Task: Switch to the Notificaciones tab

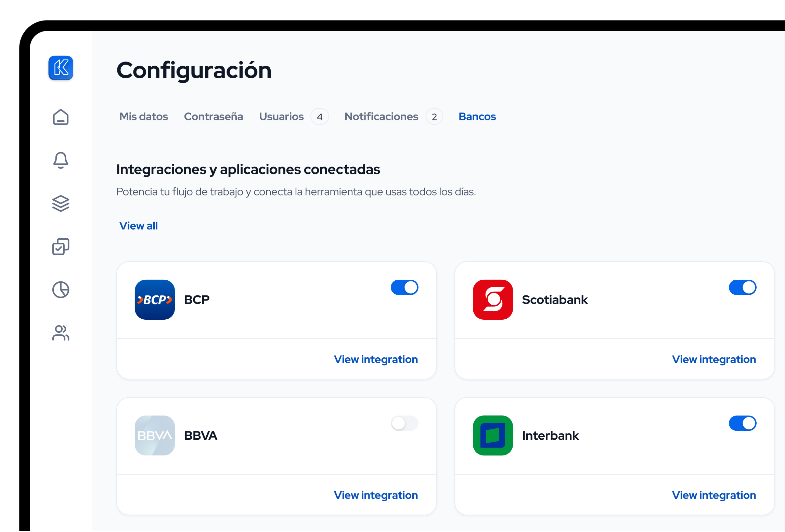Action: coord(381,117)
